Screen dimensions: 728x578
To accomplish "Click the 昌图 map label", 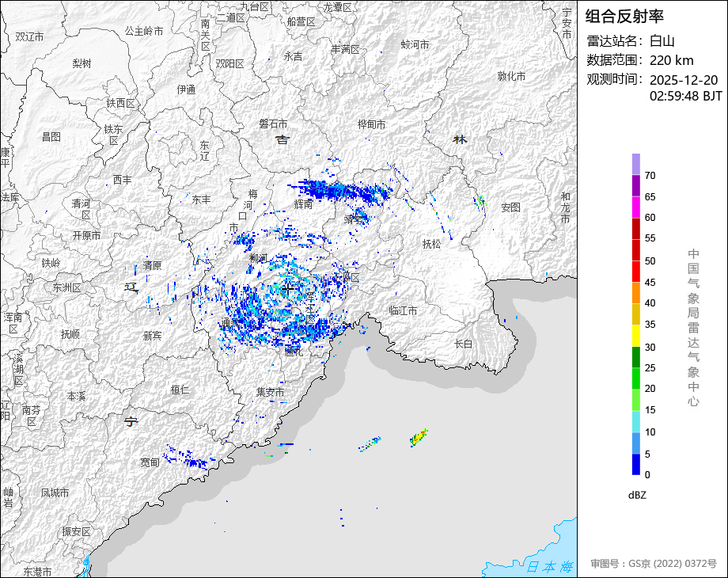I will (x=51, y=137).
